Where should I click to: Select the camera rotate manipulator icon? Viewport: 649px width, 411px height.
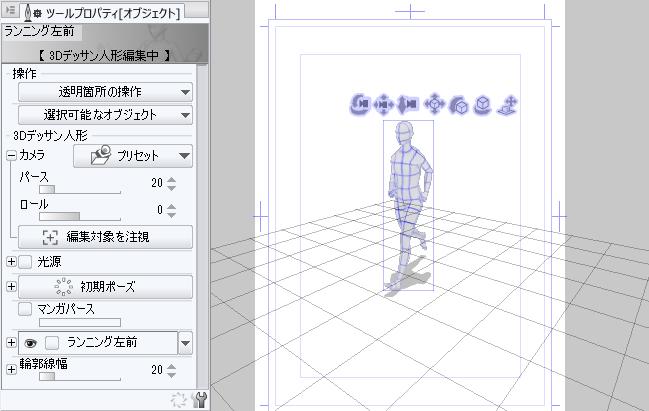point(360,104)
